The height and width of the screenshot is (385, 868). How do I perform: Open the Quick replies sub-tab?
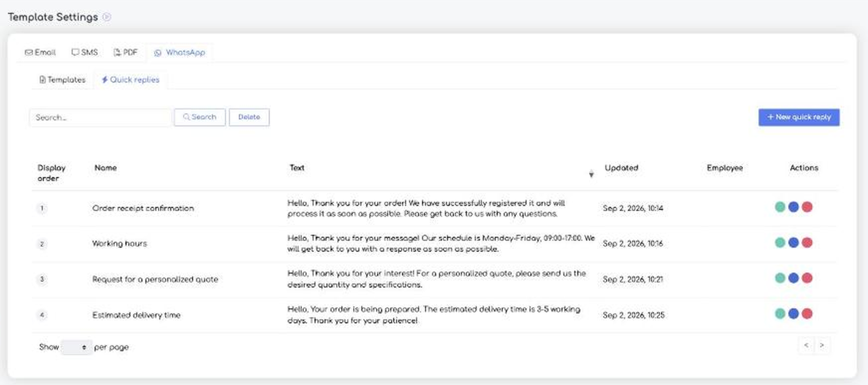tap(130, 80)
